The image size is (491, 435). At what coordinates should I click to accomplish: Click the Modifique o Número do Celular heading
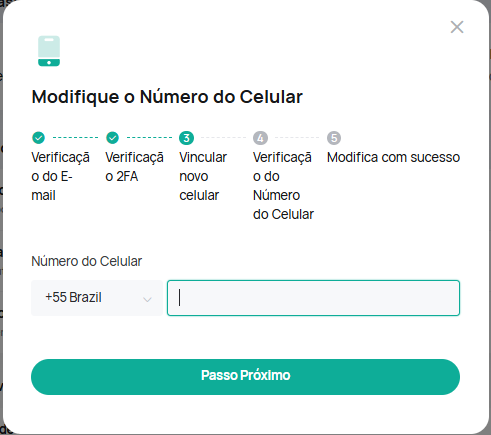click(167, 97)
